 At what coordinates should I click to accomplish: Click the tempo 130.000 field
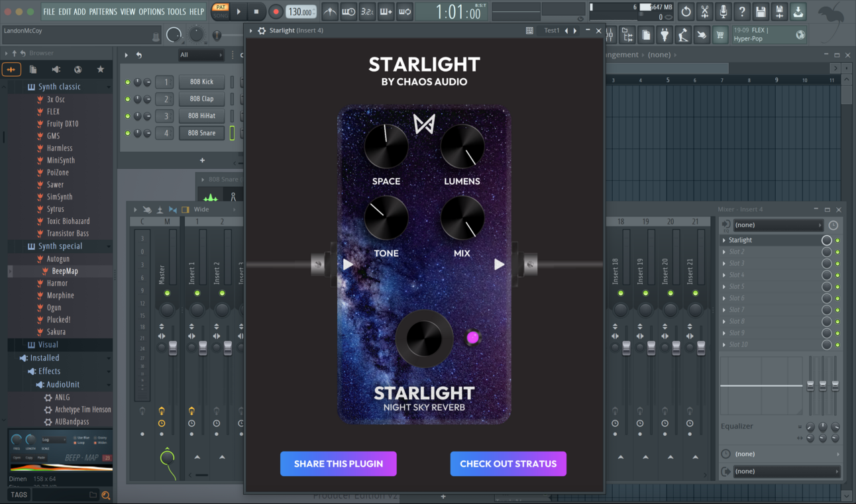[x=301, y=12]
